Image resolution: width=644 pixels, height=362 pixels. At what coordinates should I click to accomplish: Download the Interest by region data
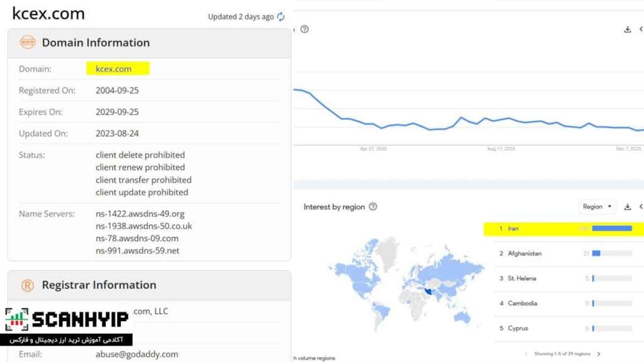627,206
